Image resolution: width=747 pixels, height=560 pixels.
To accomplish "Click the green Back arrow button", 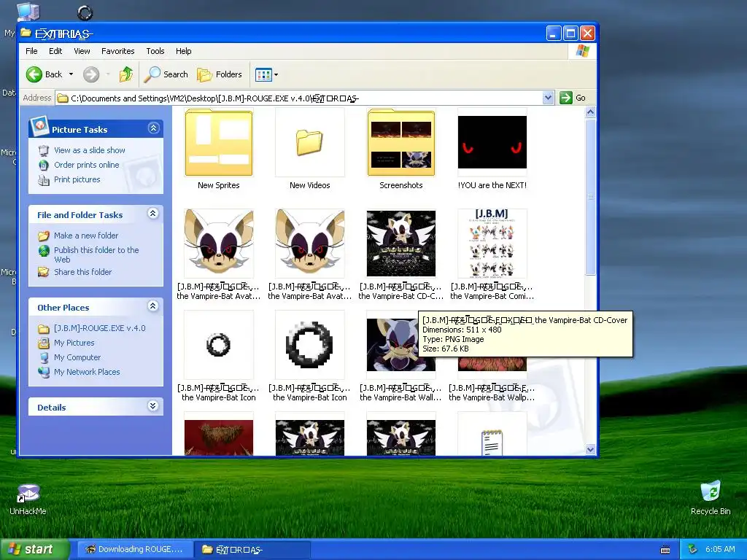I will click(34, 74).
